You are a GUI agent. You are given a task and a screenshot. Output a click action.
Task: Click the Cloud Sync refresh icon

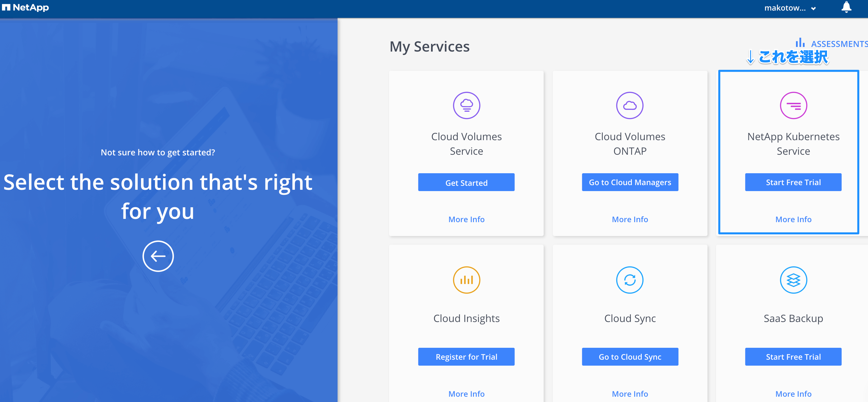(630, 280)
